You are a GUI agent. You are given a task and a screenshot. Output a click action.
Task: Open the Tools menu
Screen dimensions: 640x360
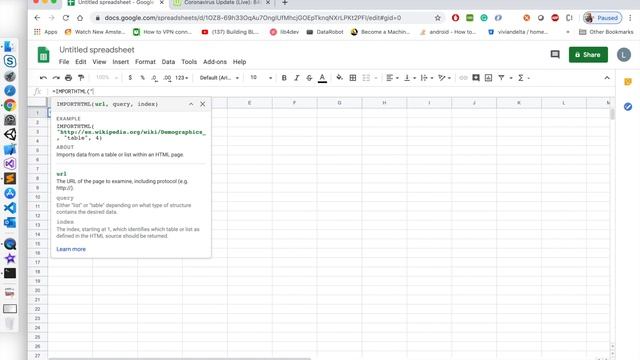click(189, 62)
